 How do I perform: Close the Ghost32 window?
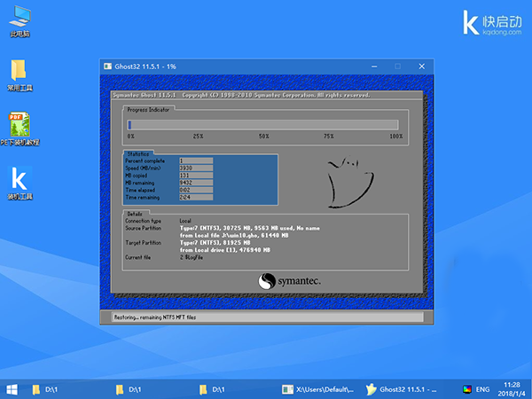[422, 66]
